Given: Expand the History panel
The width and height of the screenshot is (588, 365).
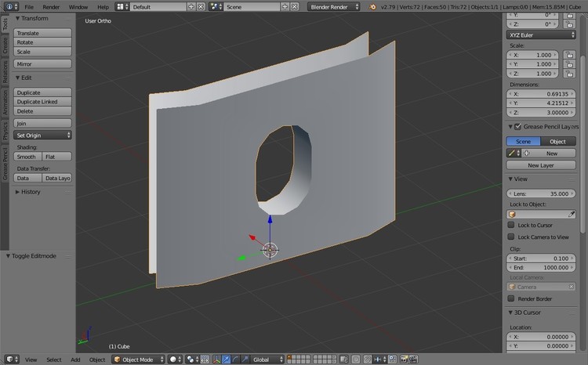Looking at the screenshot, I should (31, 192).
